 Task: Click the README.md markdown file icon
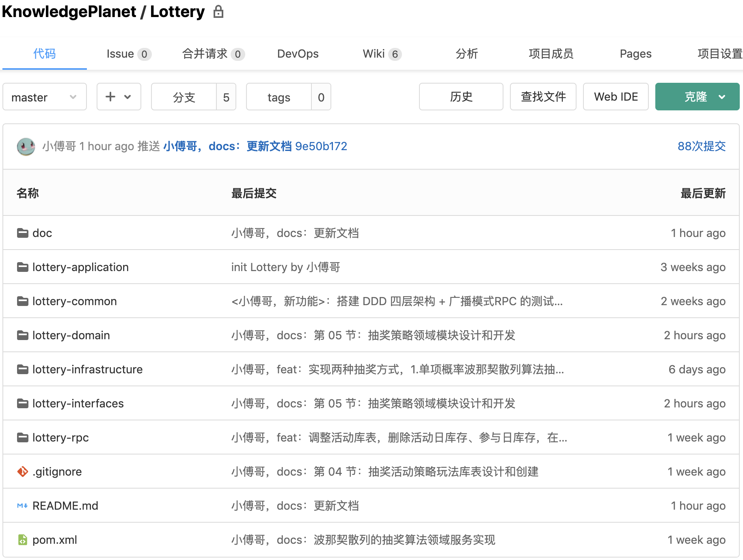22,506
